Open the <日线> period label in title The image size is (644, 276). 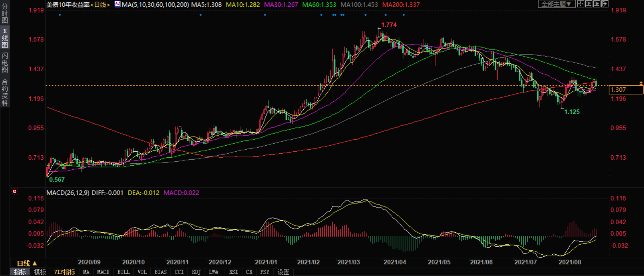click(100, 4)
